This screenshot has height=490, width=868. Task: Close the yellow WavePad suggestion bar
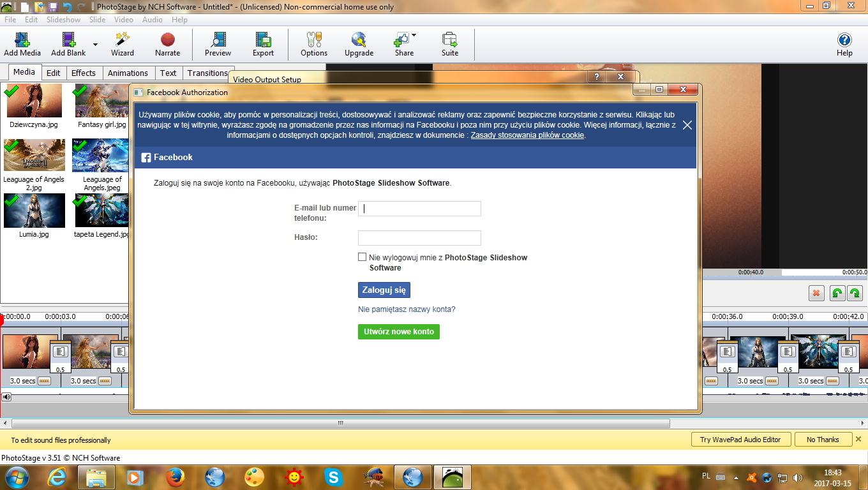click(858, 440)
